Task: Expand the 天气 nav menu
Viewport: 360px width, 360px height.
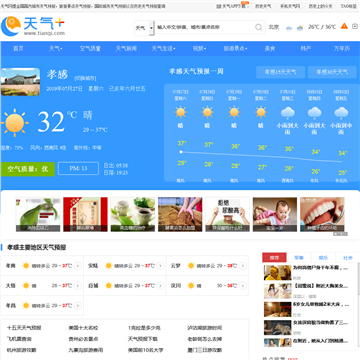Action: 56,49
